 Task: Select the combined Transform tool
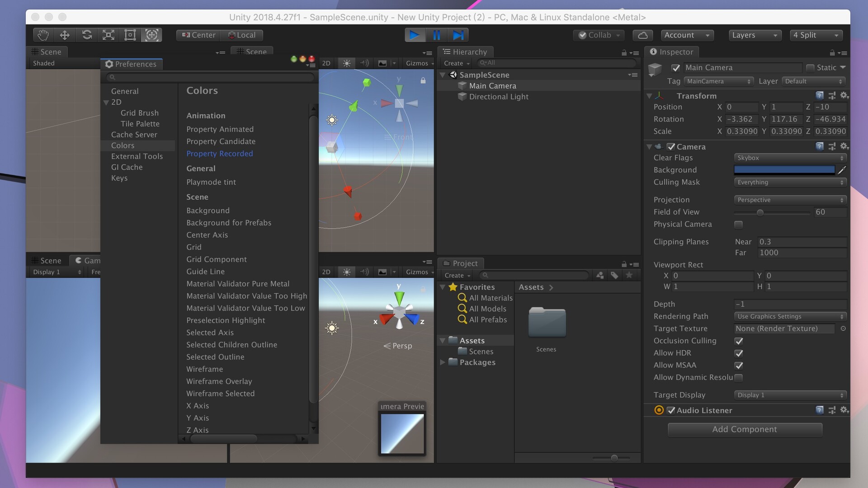click(152, 35)
